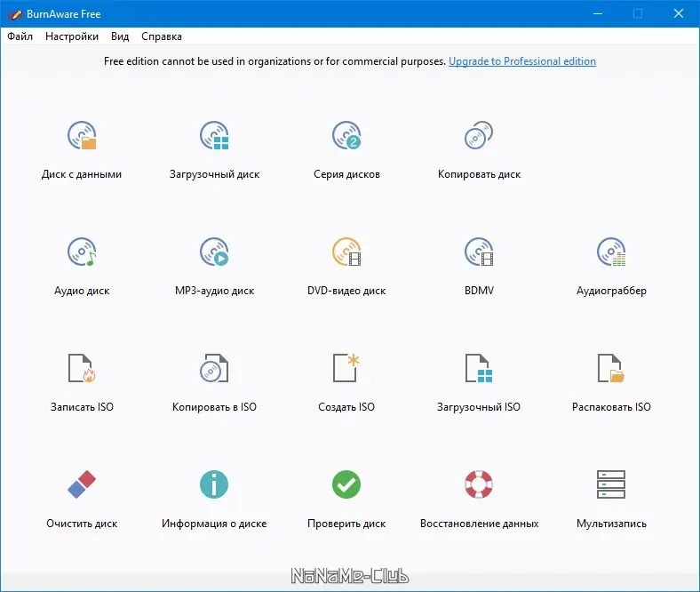The height and width of the screenshot is (592, 700).
Task: Open the Справка menu
Action: (x=162, y=36)
